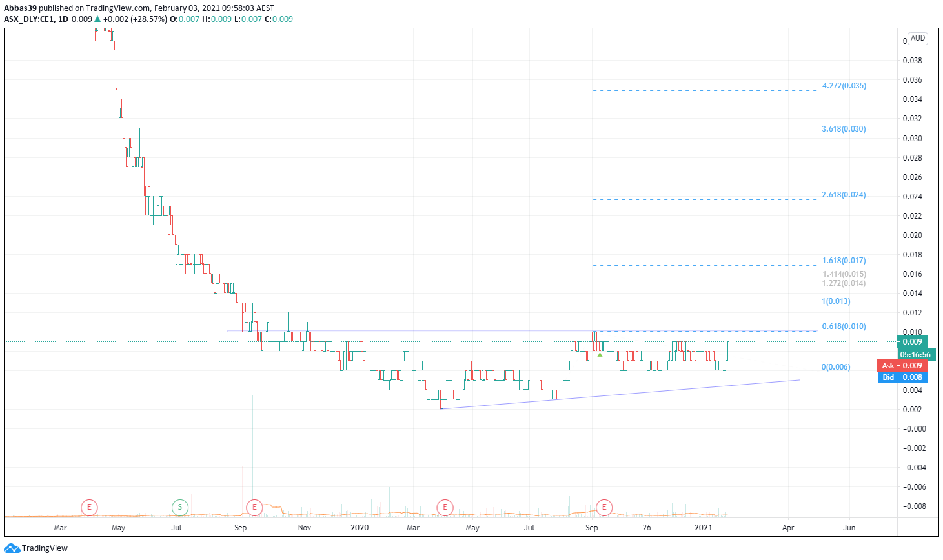Click the +0.002 (+28.57%) change value
Viewport: 943px width, 560px height.
pos(136,19)
